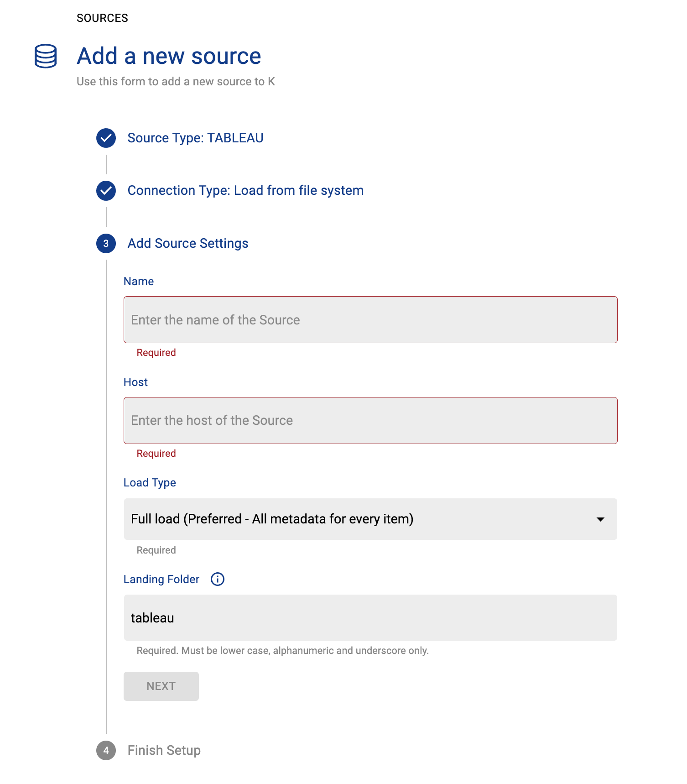Screen dimensions: 687x784
Task: Collapse the Add Source Settings section
Action: coord(187,243)
